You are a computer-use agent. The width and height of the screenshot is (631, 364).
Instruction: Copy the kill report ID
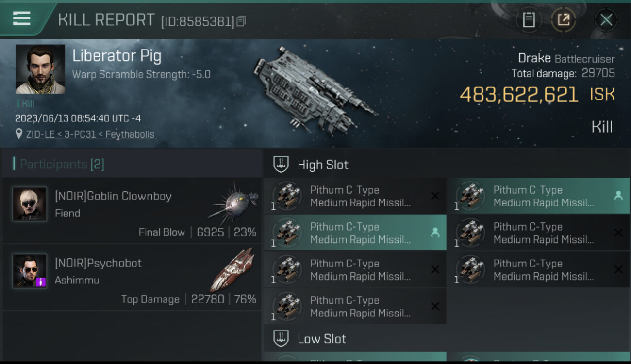coord(241,21)
